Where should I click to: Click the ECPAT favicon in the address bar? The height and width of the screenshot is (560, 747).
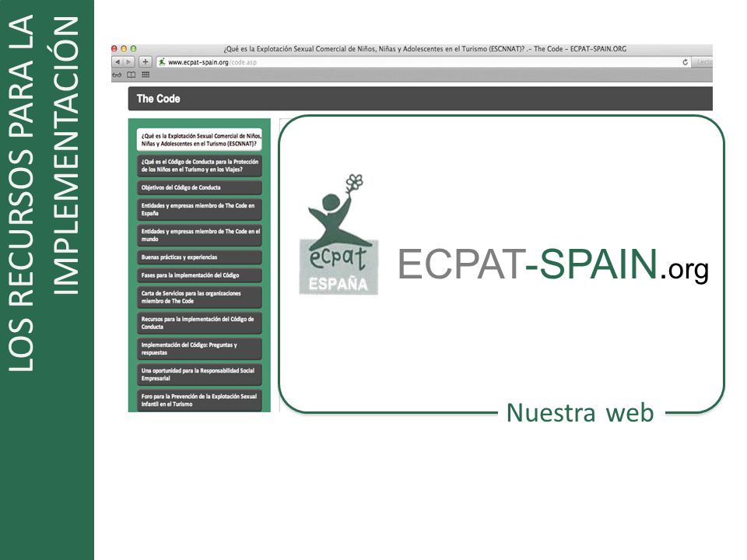click(x=162, y=62)
